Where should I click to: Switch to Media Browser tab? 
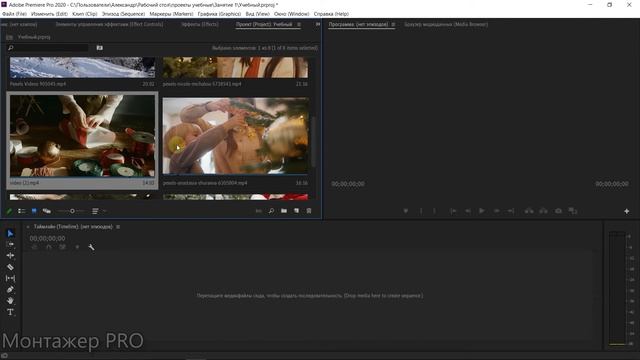pyautogui.click(x=446, y=24)
